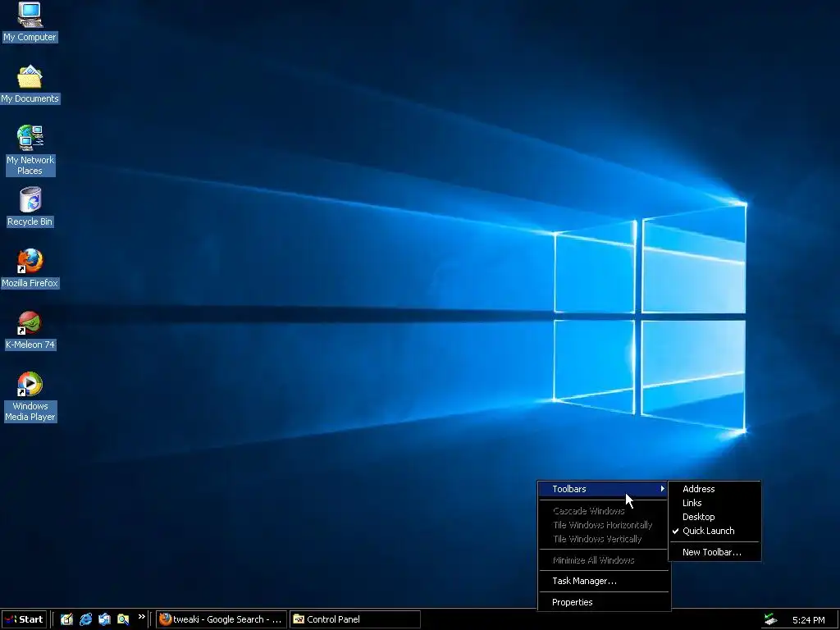The height and width of the screenshot is (630, 840).
Task: Open the Start menu
Action: click(x=24, y=619)
